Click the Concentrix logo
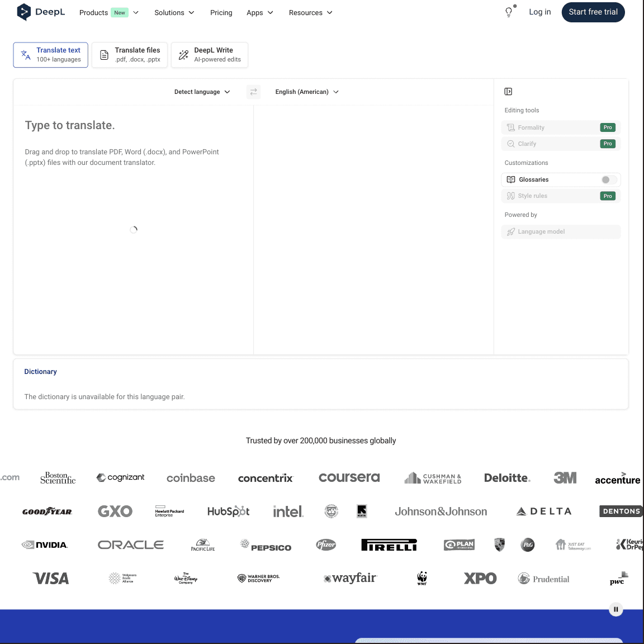The width and height of the screenshot is (644, 644). (x=266, y=478)
